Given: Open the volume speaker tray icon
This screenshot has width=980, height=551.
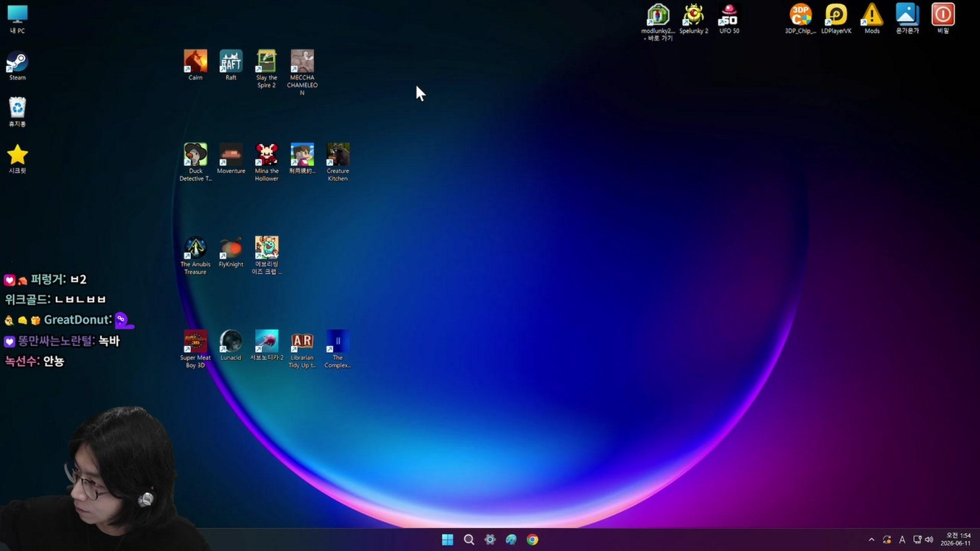Looking at the screenshot, I should pos(929,539).
